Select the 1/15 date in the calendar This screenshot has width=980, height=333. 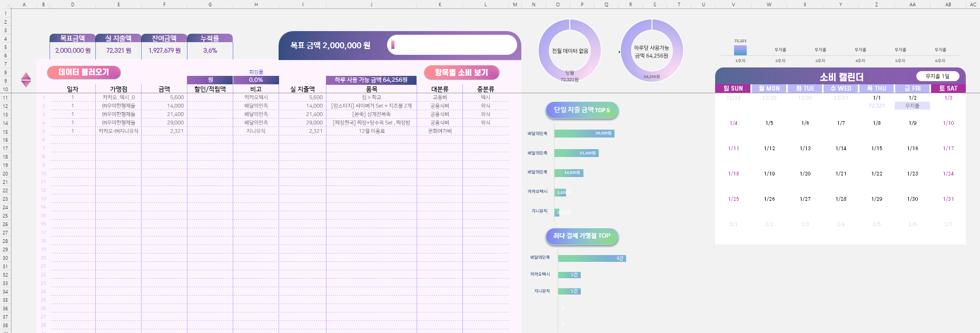(877, 149)
